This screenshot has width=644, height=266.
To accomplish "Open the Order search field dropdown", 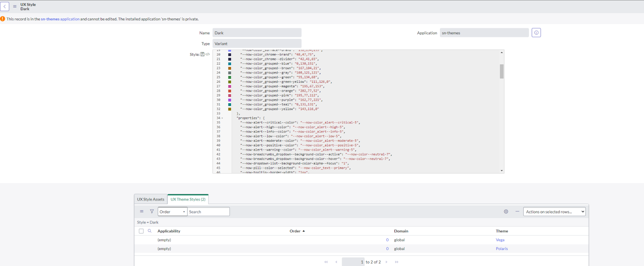I will click(172, 212).
